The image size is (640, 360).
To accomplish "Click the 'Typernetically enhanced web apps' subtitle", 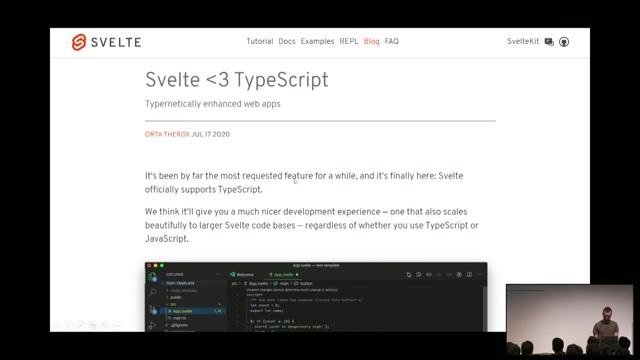I will 213,104.
